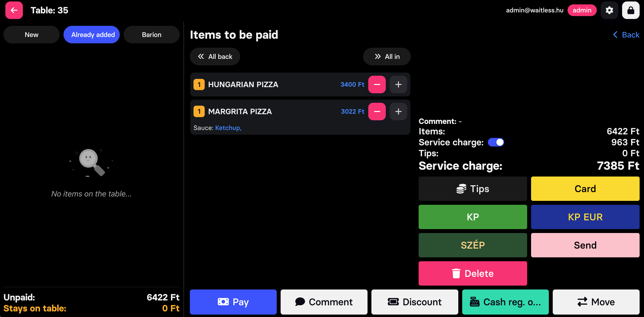The width and height of the screenshot is (644, 317).
Task: Decrease Hungarian Pizza quantity with minus button
Action: coord(377,84)
